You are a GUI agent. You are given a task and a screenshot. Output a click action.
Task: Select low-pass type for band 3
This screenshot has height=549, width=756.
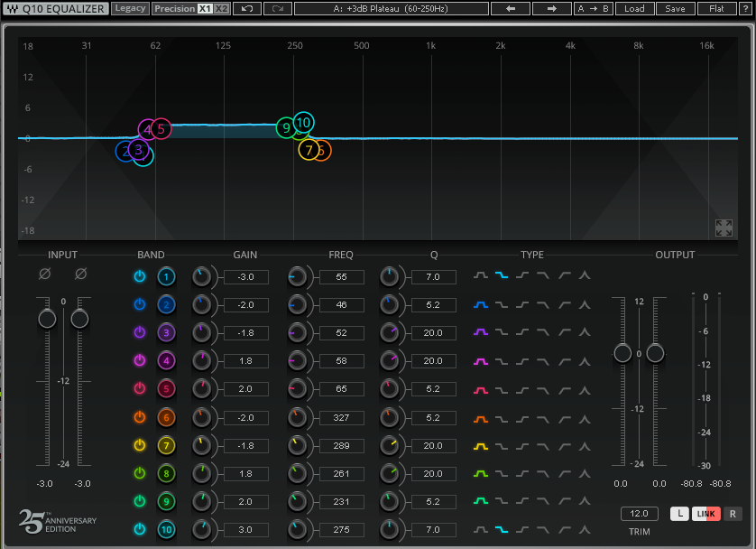pyautogui.click(x=543, y=332)
